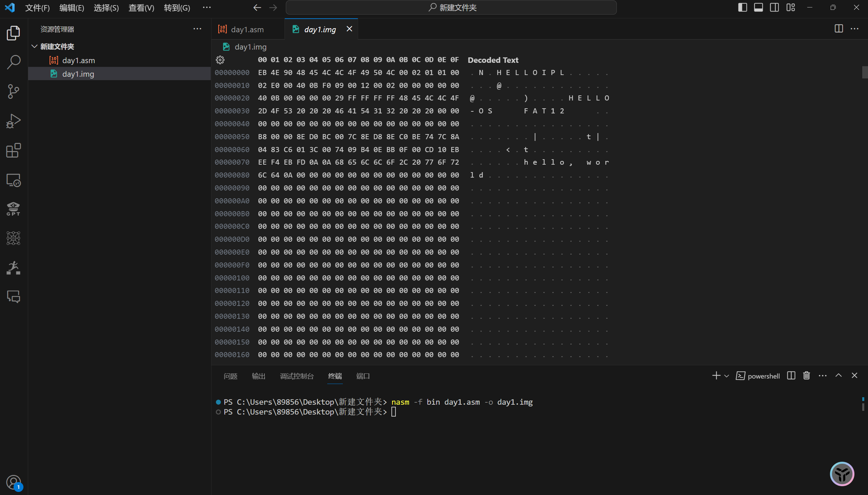Click row offset 00000050 in hex view
Image resolution: width=868 pixels, height=495 pixels.
click(232, 137)
